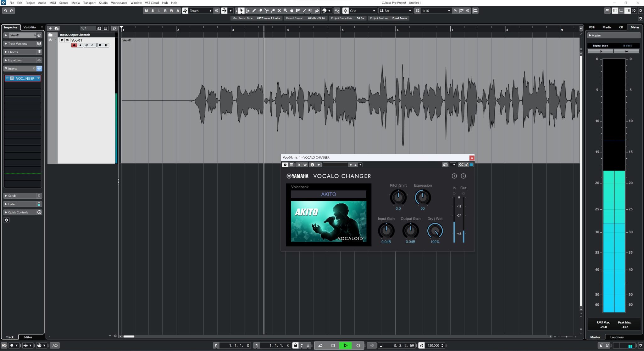Switch to the Visibility tab

click(x=30, y=27)
